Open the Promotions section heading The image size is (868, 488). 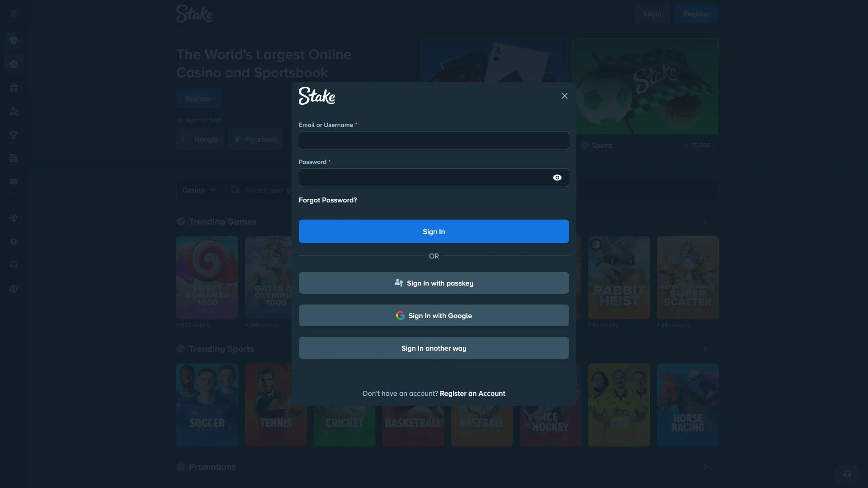[212, 467]
